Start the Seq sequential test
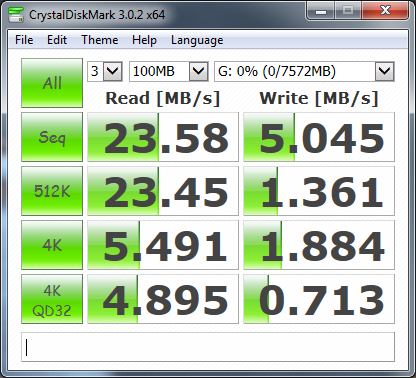This screenshot has width=416, height=378. pos(52,137)
